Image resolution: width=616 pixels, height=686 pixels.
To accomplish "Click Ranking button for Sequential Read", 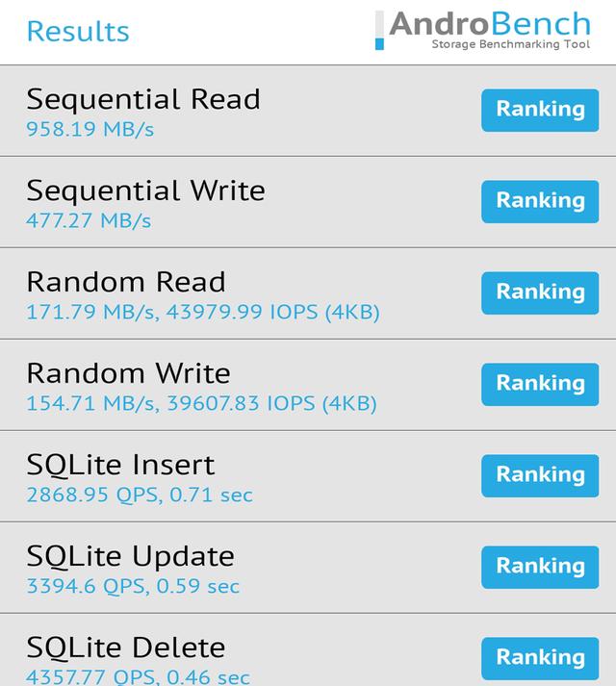I will tap(539, 110).
